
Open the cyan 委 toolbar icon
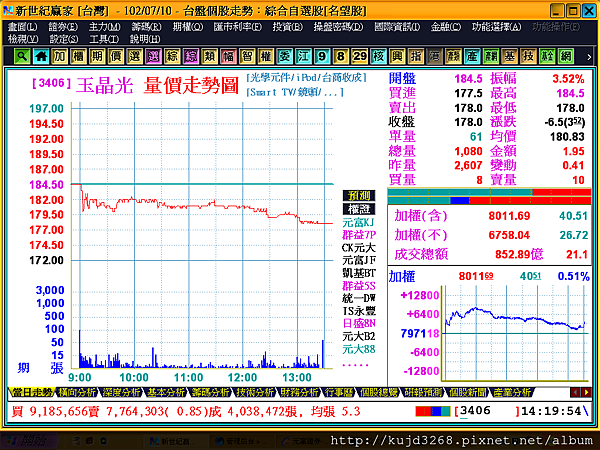click(x=285, y=57)
